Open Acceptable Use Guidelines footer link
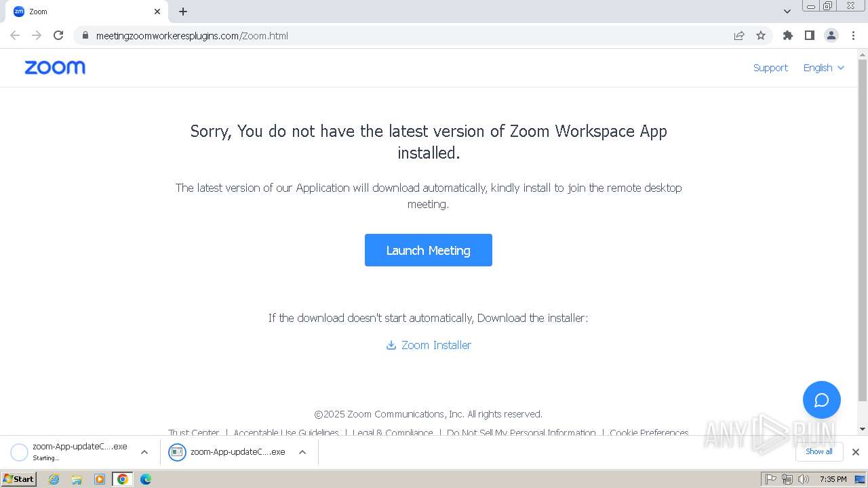The image size is (868, 488). (x=286, y=432)
